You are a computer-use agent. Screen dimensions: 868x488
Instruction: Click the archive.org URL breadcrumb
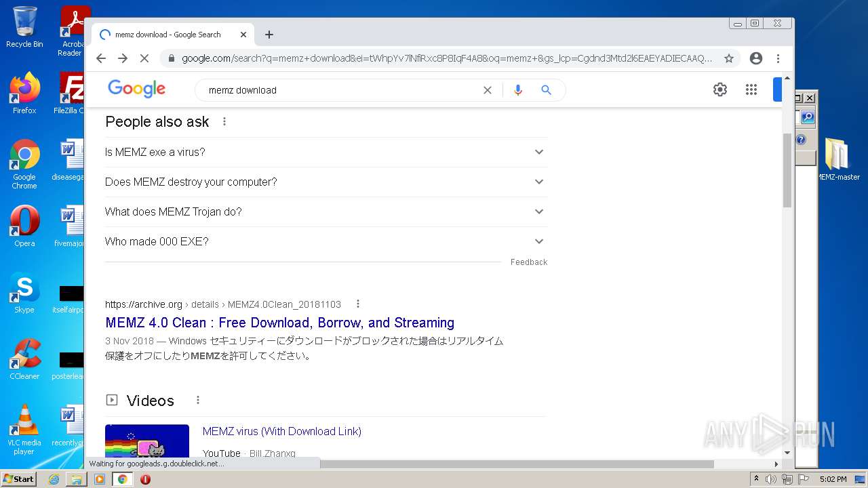point(223,304)
